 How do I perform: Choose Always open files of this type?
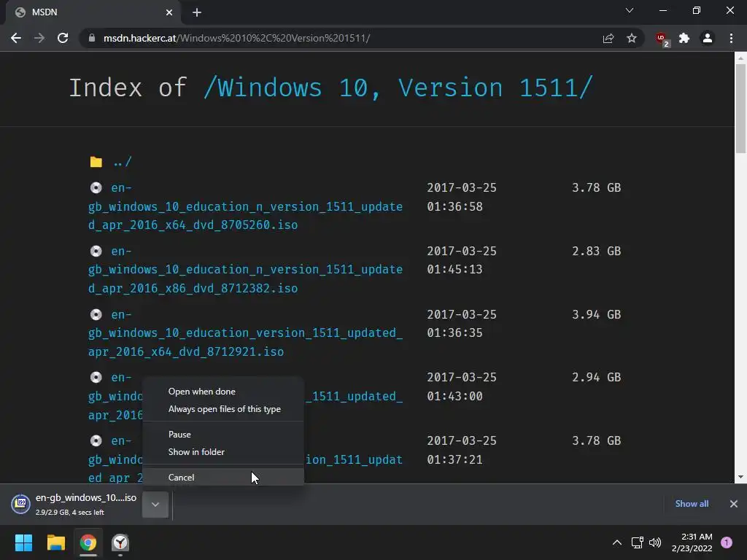223,409
